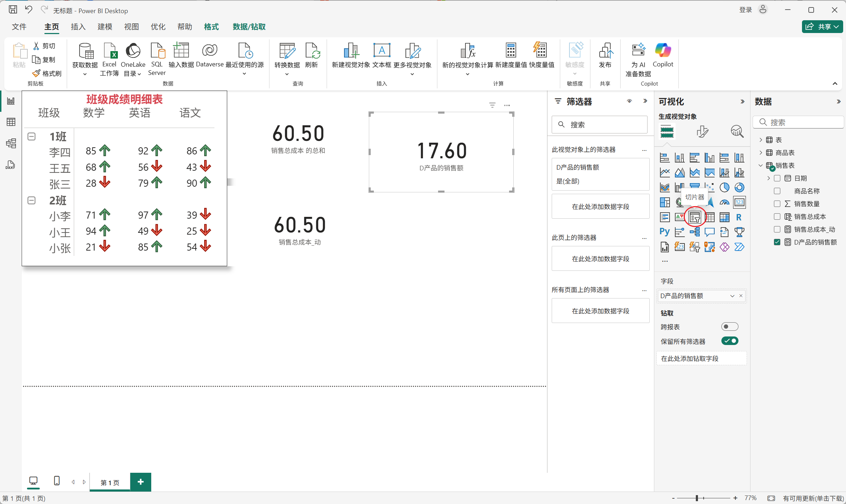Open Table view in left sidebar
Image resolution: width=846 pixels, height=504 pixels.
(x=11, y=122)
